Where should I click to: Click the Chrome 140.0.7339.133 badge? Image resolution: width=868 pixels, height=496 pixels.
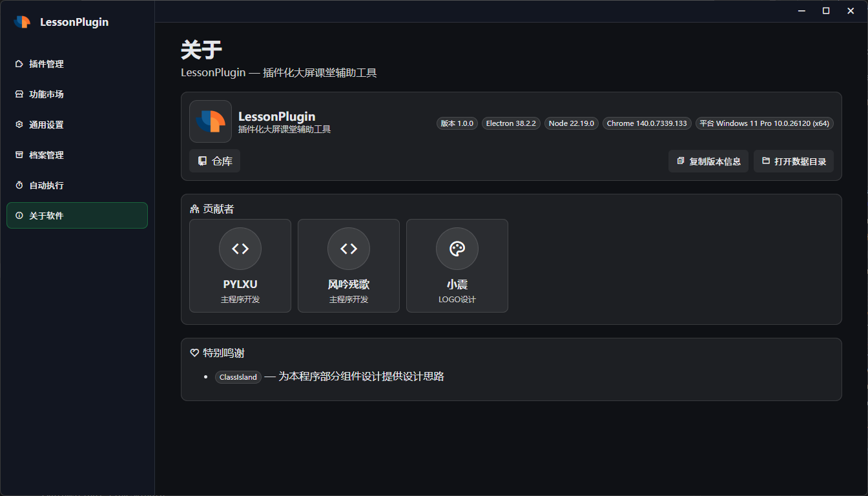point(646,123)
